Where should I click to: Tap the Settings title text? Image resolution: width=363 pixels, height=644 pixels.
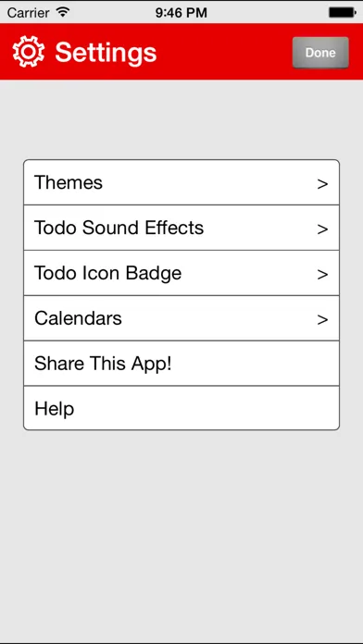(x=106, y=53)
